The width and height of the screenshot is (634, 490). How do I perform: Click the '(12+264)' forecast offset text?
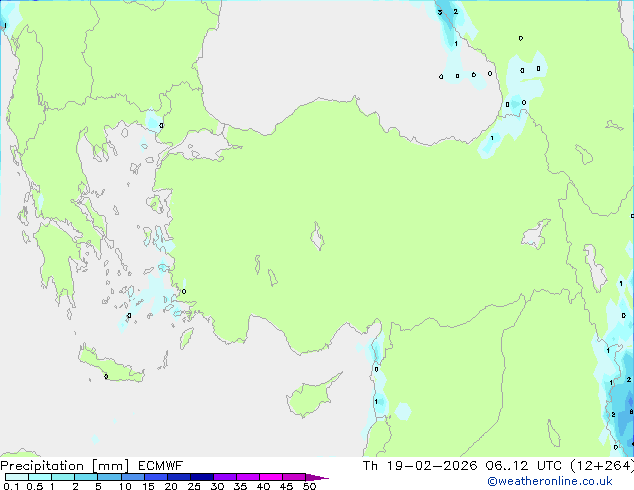[602, 466]
